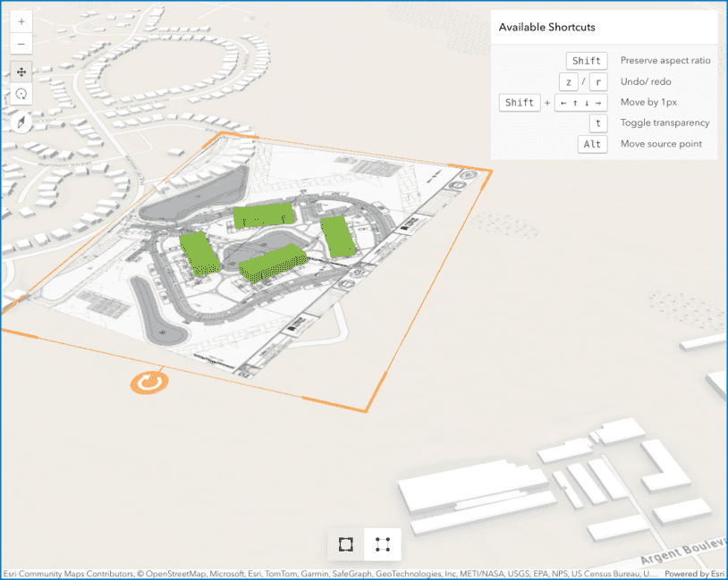
Task: Click the z key for undo
Action: click(x=568, y=82)
